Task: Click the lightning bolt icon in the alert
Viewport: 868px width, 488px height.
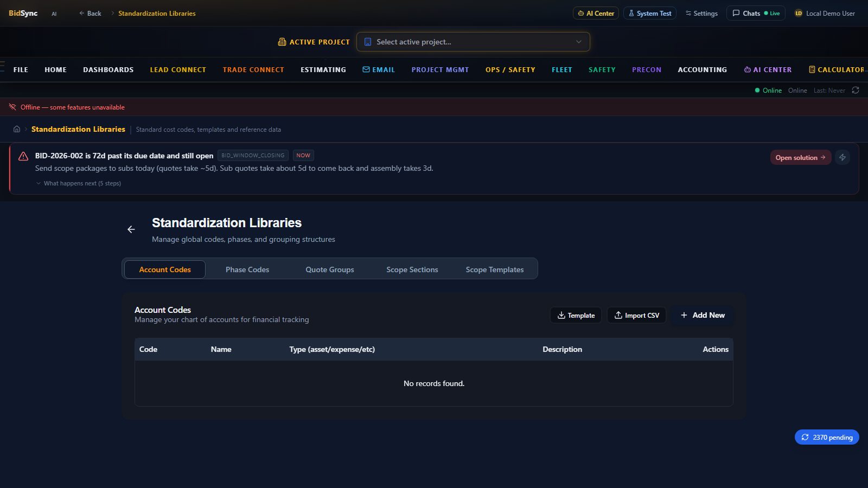Action: click(843, 157)
